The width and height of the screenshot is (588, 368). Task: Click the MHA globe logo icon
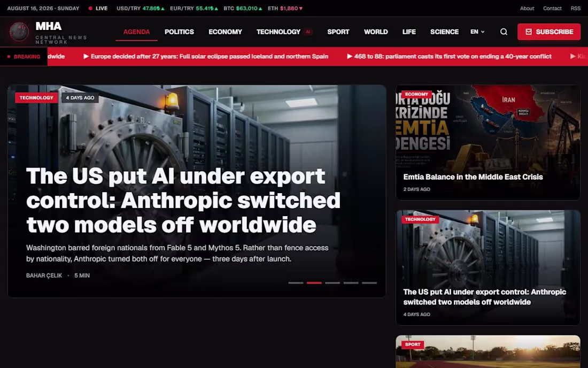pyautogui.click(x=19, y=32)
